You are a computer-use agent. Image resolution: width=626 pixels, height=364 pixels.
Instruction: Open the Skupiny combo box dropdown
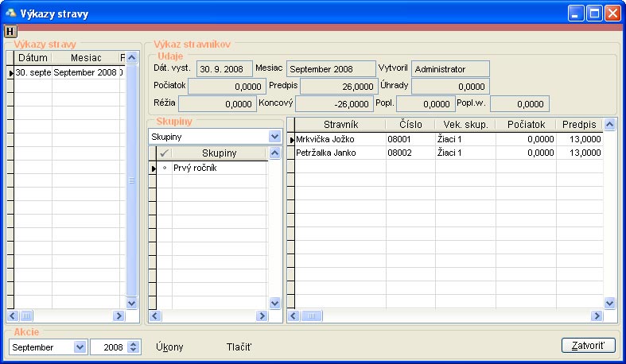click(x=274, y=137)
